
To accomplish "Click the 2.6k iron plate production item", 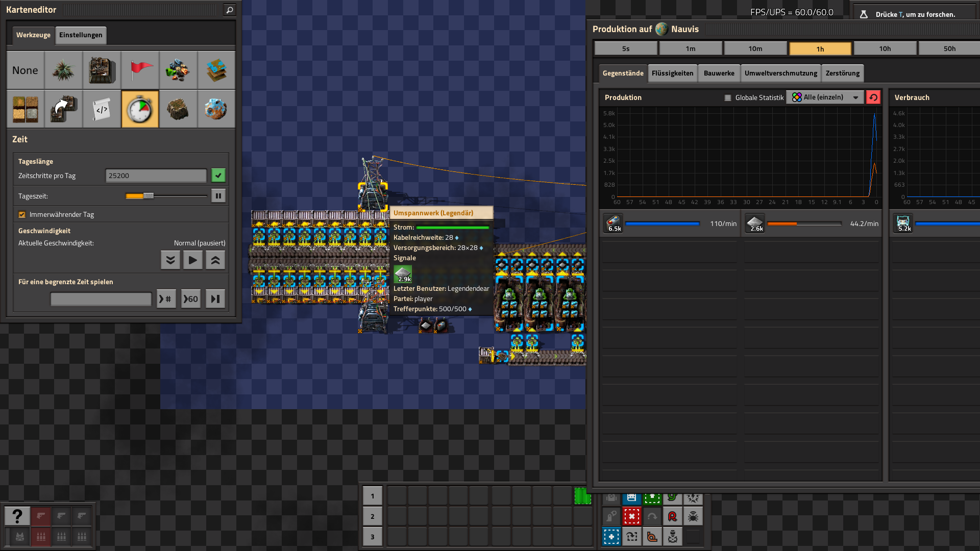I will (x=755, y=223).
